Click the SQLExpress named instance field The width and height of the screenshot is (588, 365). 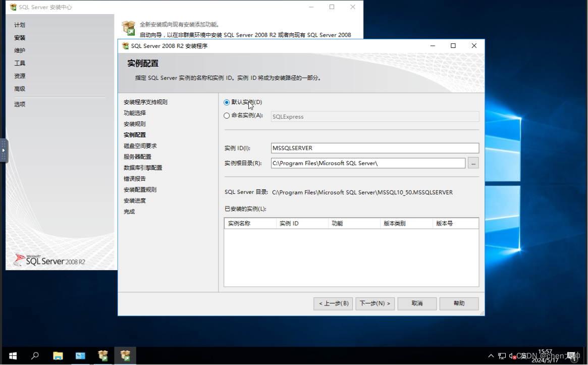coord(375,117)
